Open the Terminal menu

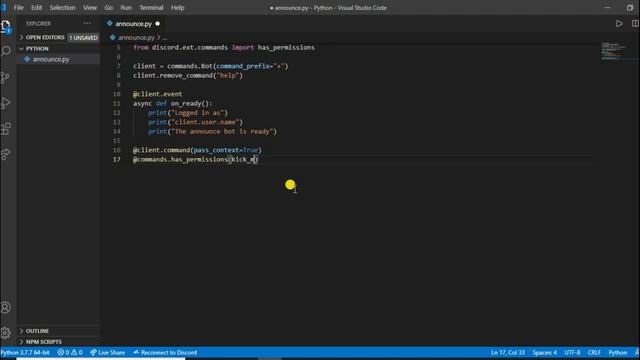point(151,7)
